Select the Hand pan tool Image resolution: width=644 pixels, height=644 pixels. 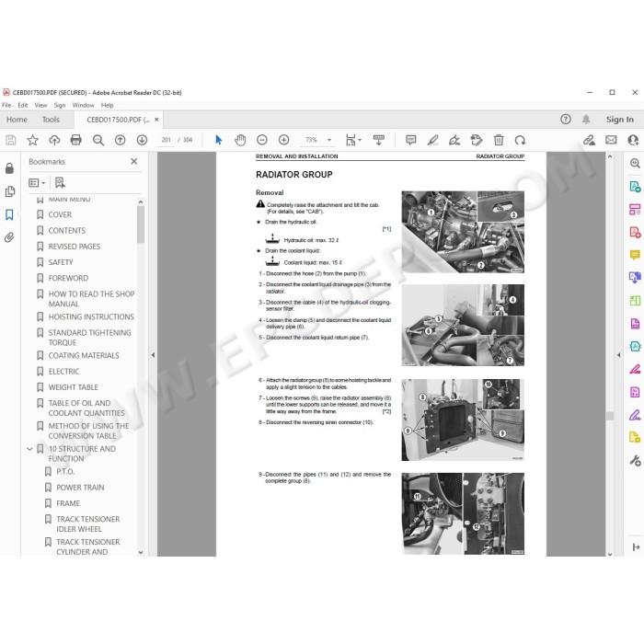pos(240,140)
